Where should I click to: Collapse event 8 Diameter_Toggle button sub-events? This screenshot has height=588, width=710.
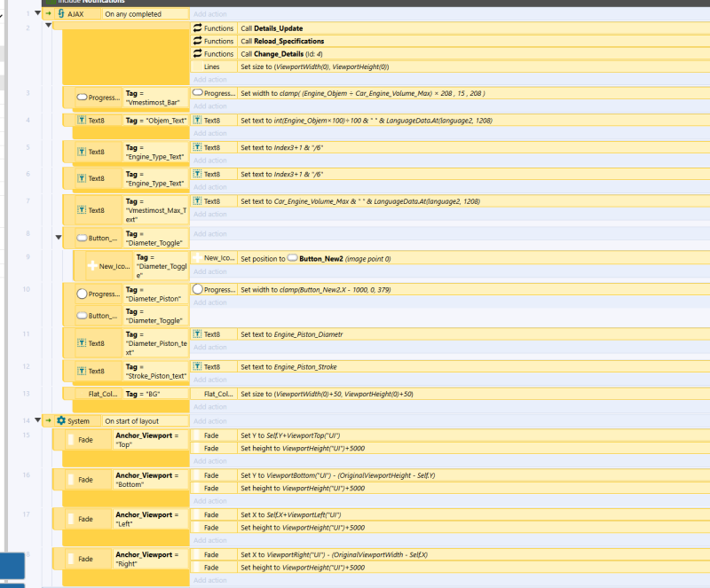(59, 237)
